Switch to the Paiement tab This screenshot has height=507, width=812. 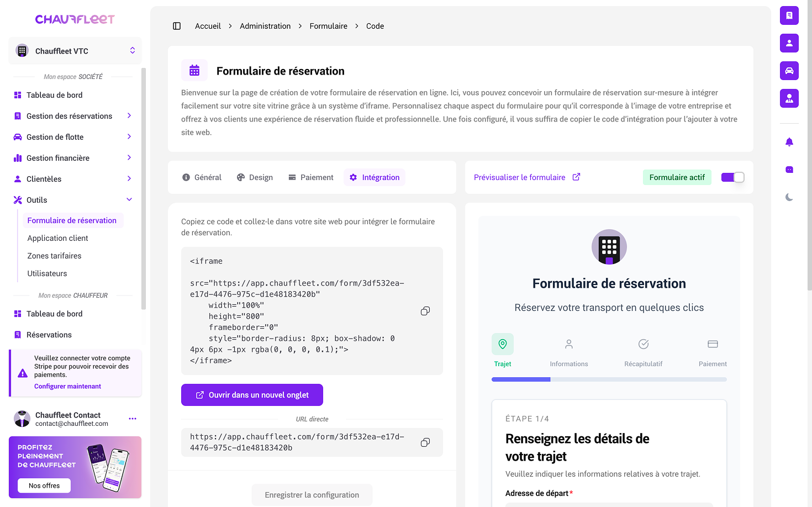click(310, 177)
